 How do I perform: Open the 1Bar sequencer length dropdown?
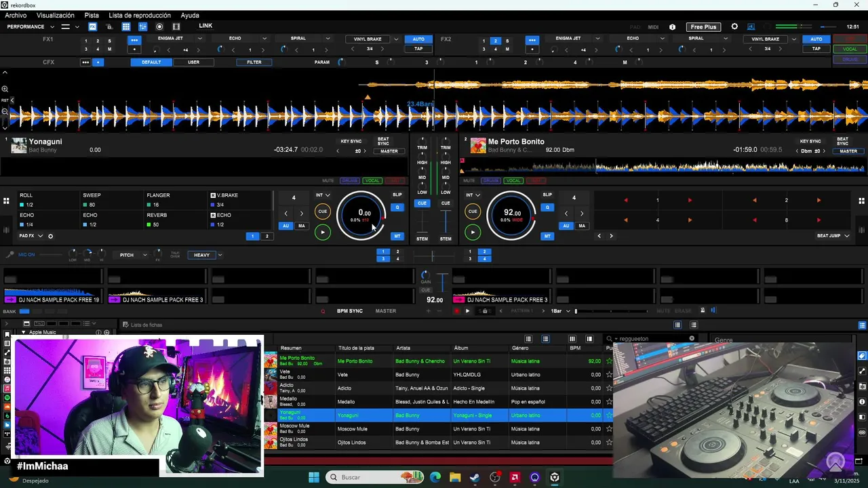pyautogui.click(x=560, y=311)
